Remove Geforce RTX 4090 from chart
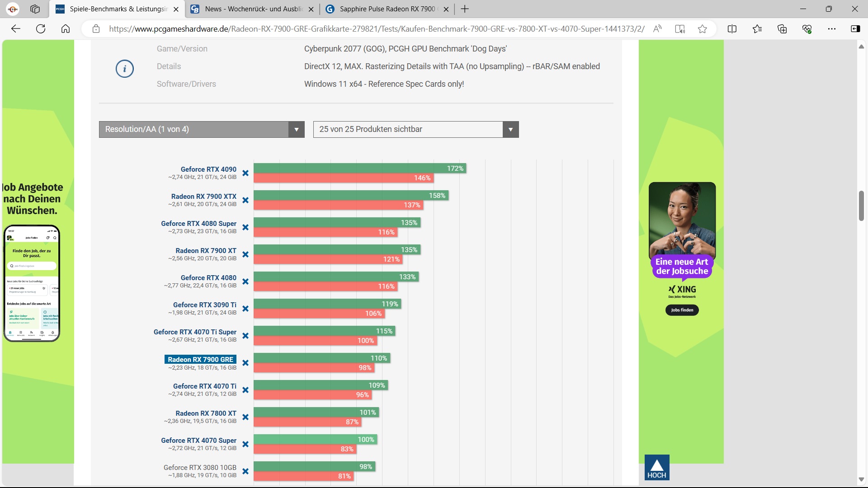 [245, 173]
